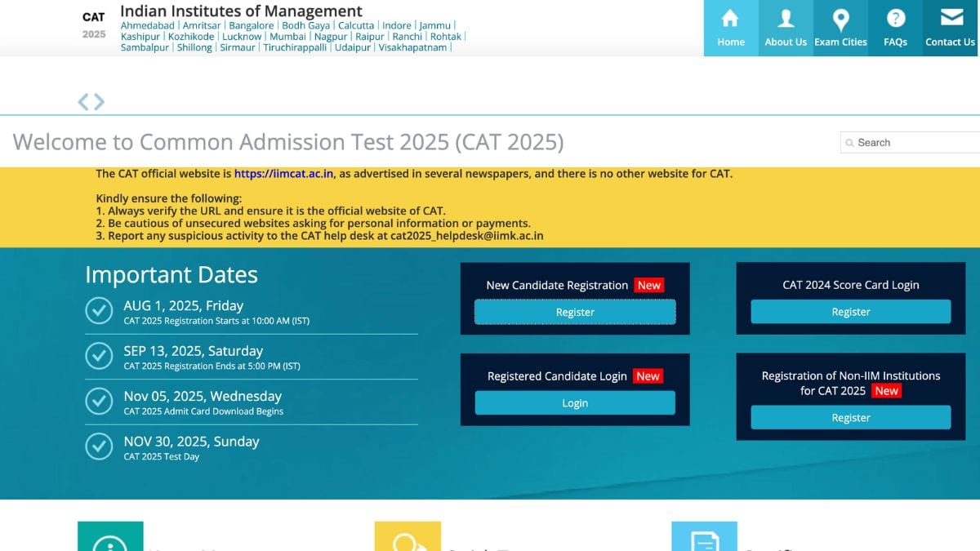Click 'CAT 2025 Registration Ends at 5:00 PM' text

pos(212,366)
